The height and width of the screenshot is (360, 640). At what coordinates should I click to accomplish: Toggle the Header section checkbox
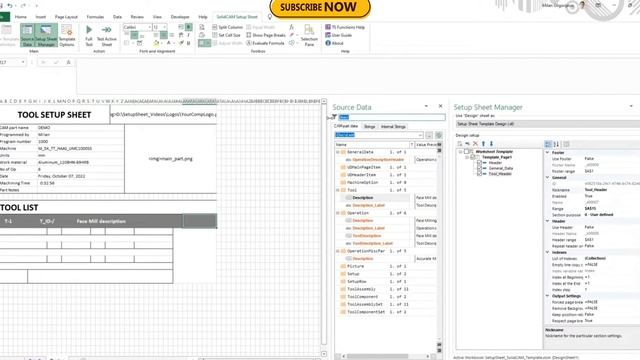[480, 162]
